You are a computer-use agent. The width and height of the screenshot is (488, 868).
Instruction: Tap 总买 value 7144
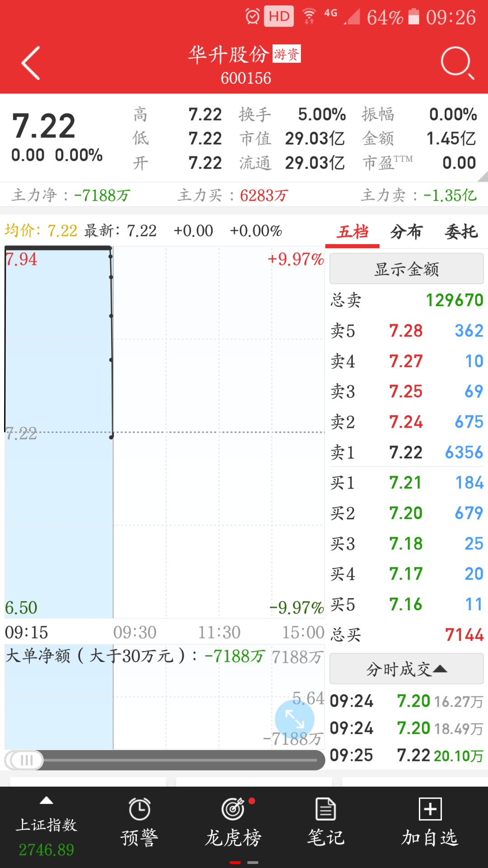(465, 635)
